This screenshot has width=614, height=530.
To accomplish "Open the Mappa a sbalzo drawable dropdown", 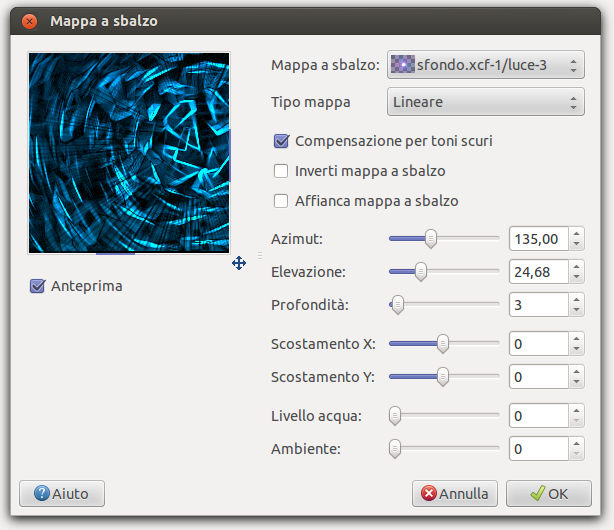I will coord(486,65).
